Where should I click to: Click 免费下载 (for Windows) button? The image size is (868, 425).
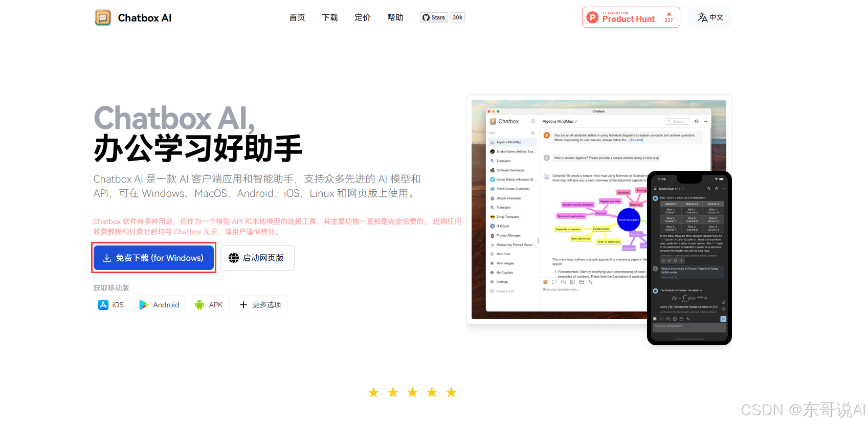click(x=153, y=258)
